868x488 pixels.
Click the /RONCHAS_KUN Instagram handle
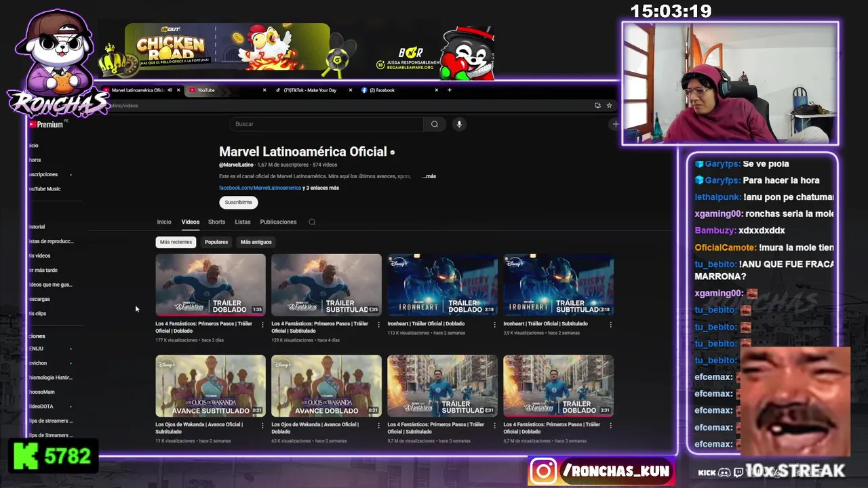(616, 471)
